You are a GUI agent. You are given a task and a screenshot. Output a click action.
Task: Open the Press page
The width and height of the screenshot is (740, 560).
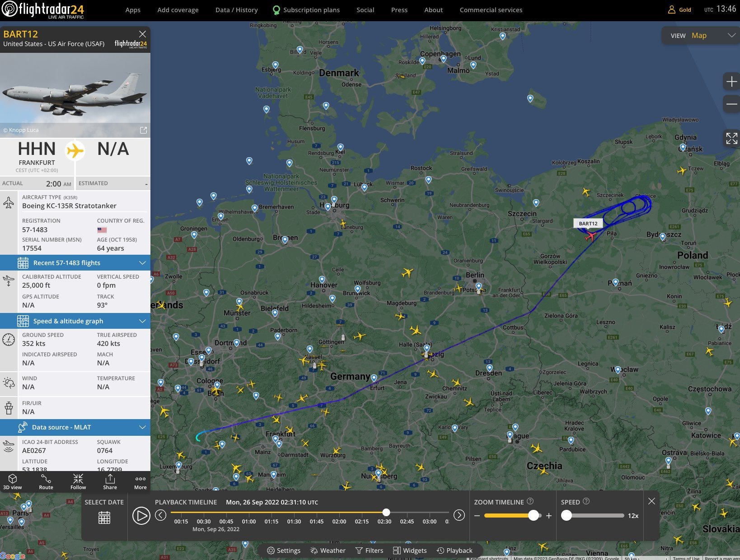tap(399, 10)
